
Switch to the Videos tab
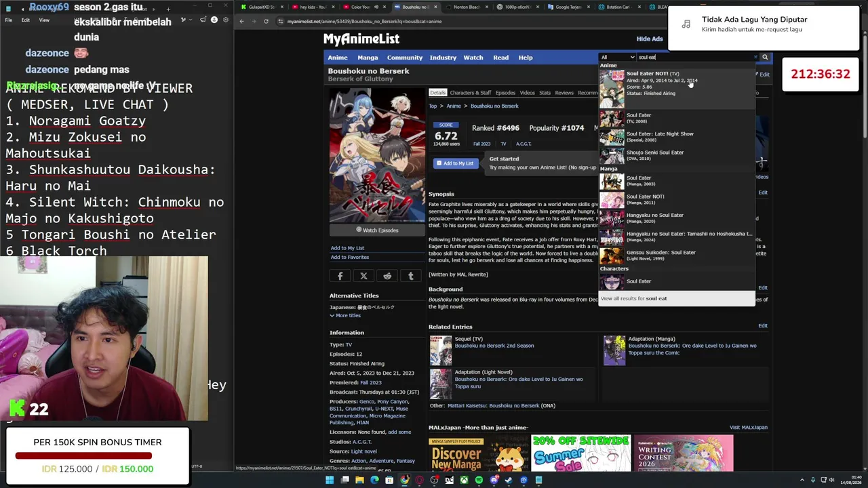point(527,93)
